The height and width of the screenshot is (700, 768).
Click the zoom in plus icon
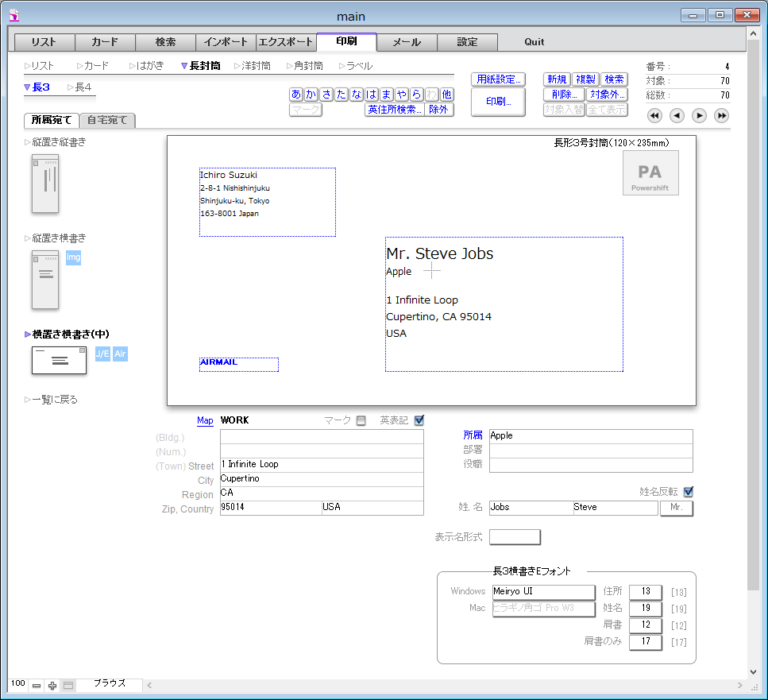tap(52, 686)
